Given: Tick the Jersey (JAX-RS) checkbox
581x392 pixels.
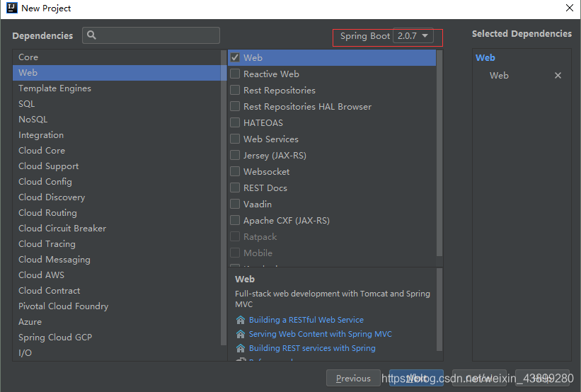Looking at the screenshot, I should 235,155.
